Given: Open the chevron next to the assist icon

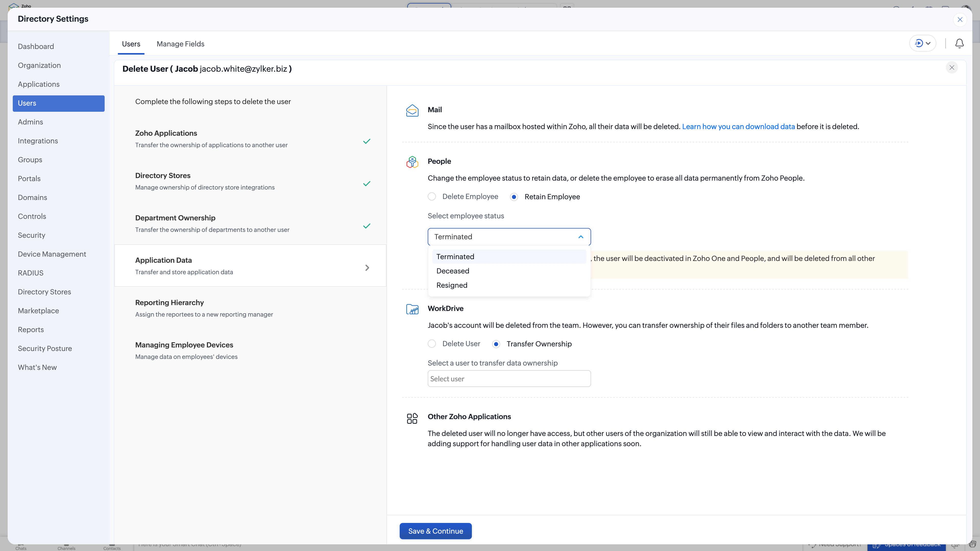Looking at the screenshot, I should pyautogui.click(x=928, y=43).
